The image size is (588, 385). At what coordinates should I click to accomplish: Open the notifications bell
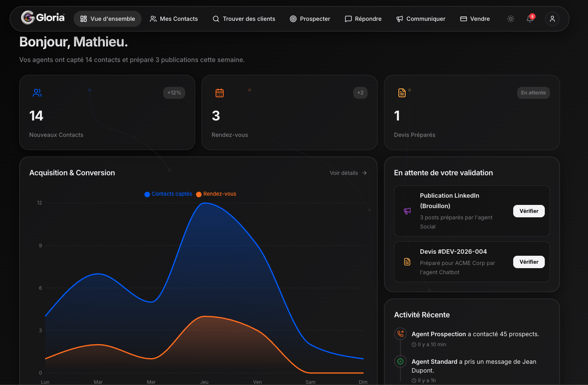tap(530, 18)
